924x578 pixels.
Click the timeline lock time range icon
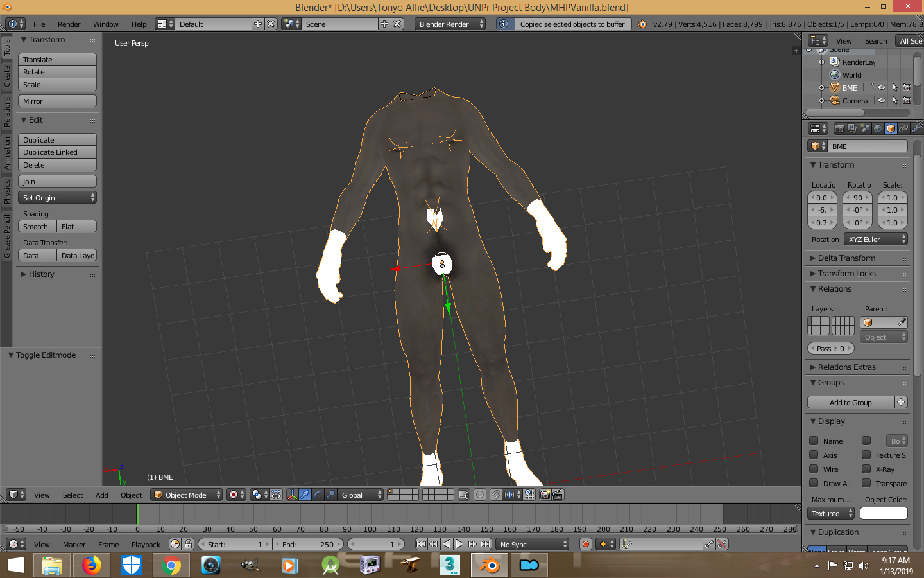tap(188, 544)
